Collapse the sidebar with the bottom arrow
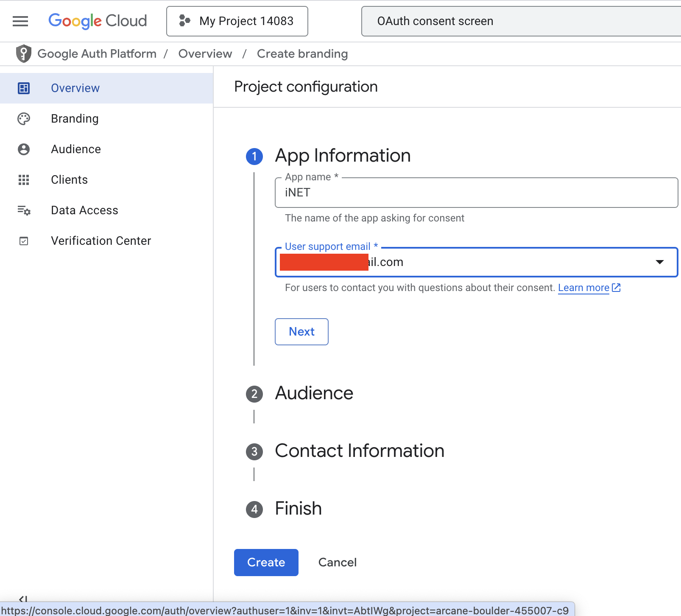The image size is (681, 616). click(x=23, y=599)
